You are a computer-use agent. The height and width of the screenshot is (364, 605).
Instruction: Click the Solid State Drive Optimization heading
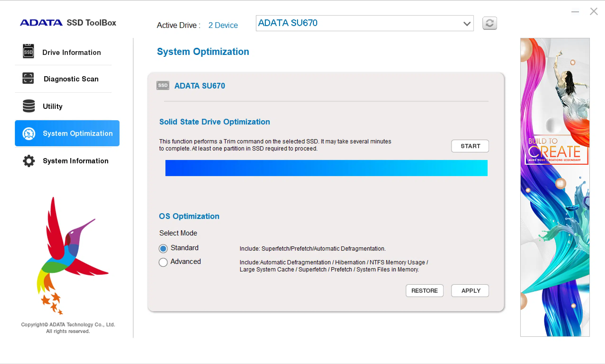215,122
